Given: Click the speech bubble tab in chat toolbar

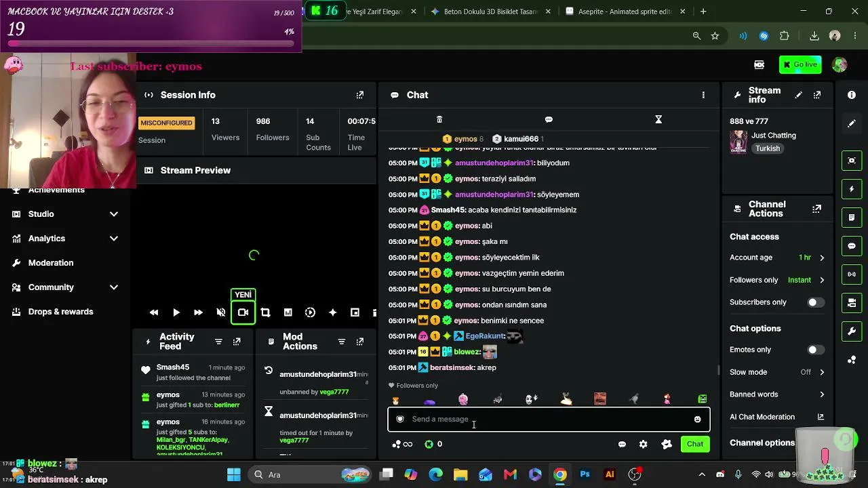Looking at the screenshot, I should [x=549, y=119].
